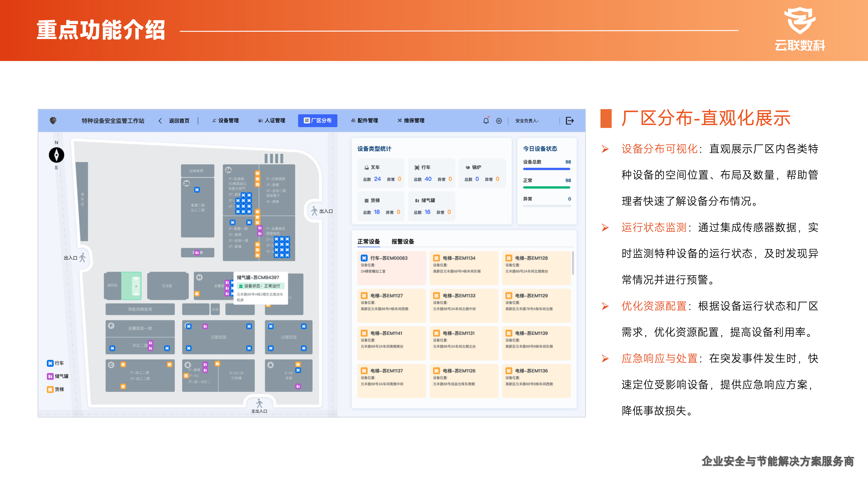868x488 pixels.
Task: Click pedestrian icon at 主出入口
Action: click(x=259, y=403)
